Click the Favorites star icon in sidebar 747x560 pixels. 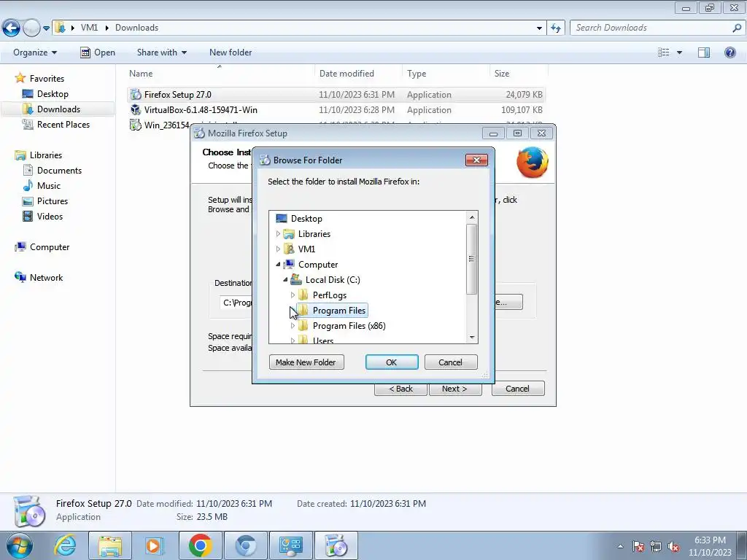click(20, 78)
